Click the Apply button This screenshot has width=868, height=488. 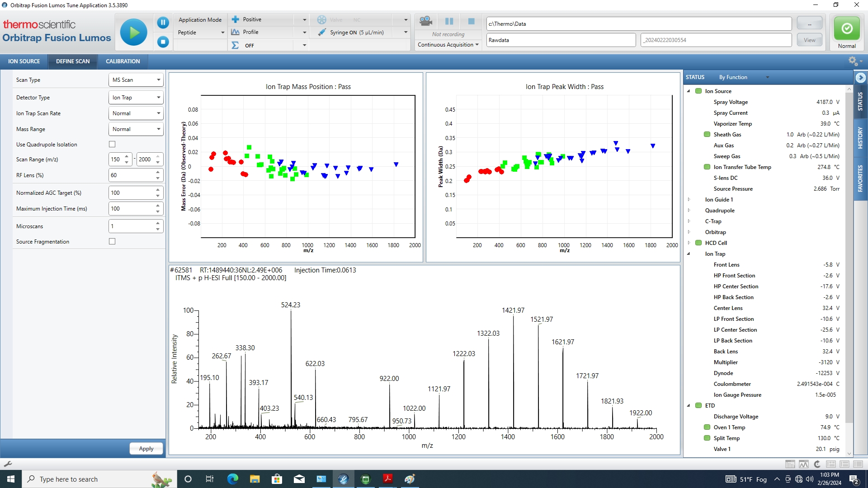tap(146, 448)
